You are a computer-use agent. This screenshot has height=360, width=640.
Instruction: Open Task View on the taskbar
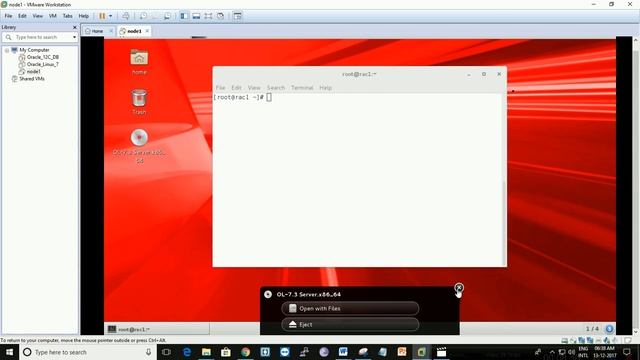pos(166,352)
